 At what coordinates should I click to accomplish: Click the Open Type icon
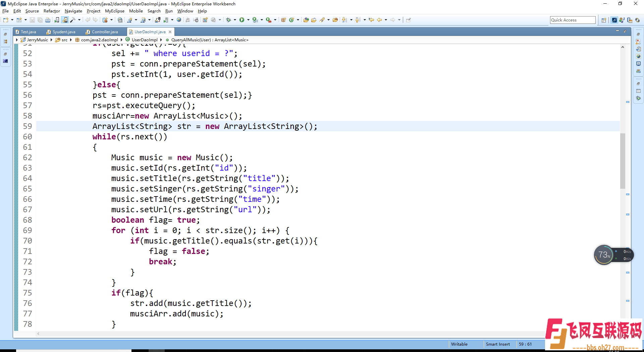tap(306, 20)
